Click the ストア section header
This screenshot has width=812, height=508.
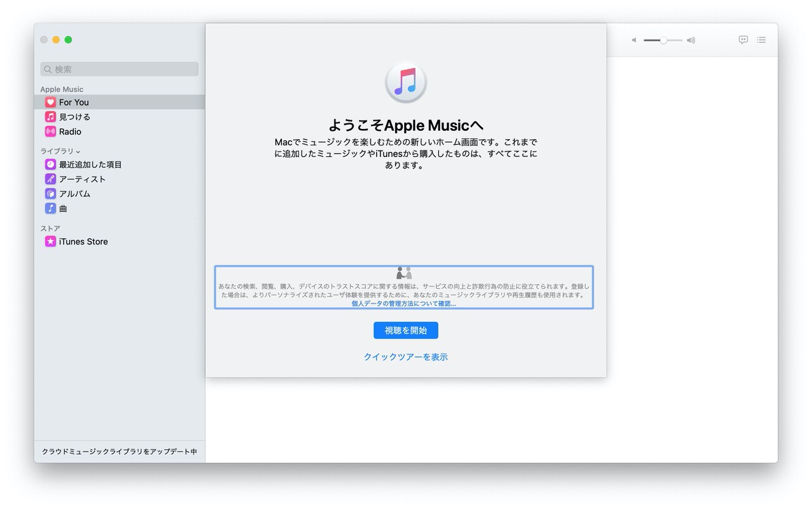(x=50, y=229)
